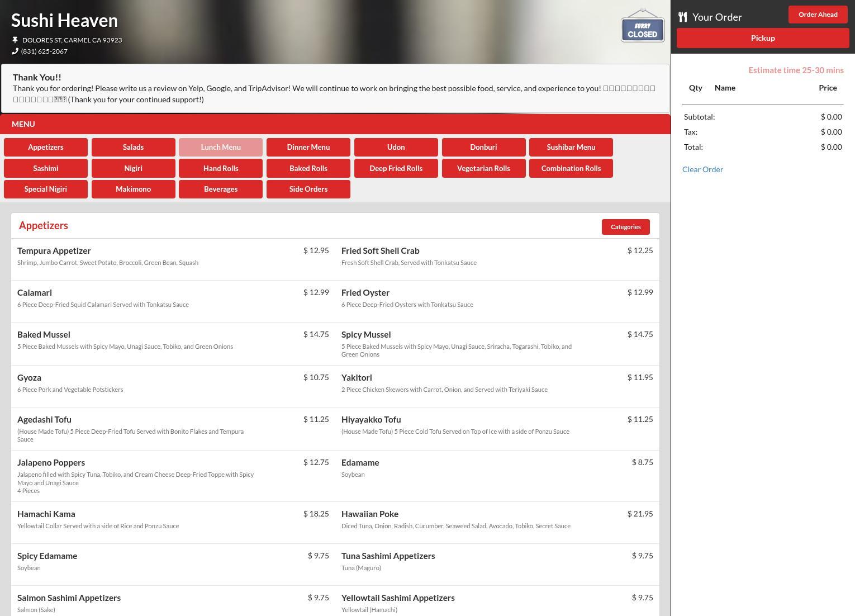Pick the Edamame menu item
Image resolution: width=855 pixels, height=616 pixels.
click(360, 463)
